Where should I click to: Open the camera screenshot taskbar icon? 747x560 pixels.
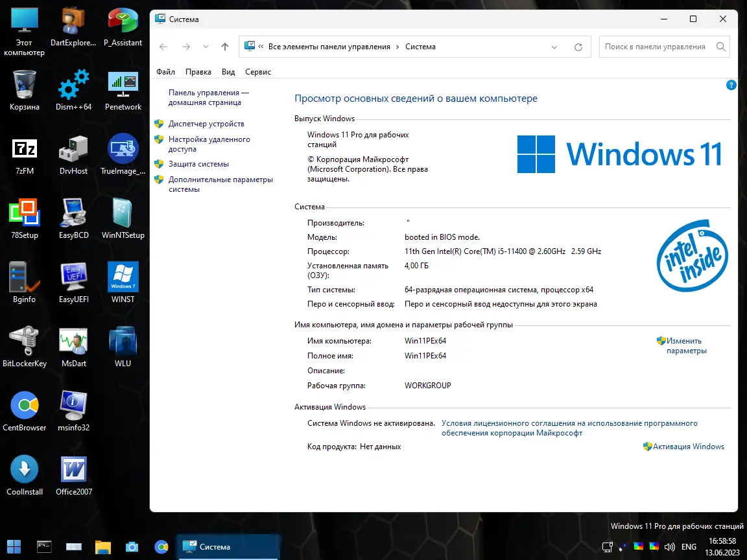[x=132, y=546]
